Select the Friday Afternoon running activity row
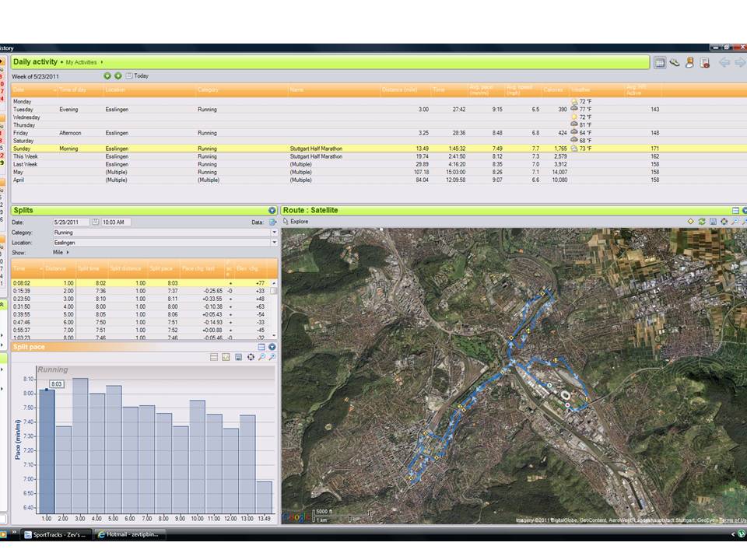Viewport: 747px width, 560px height. pyautogui.click(x=379, y=133)
